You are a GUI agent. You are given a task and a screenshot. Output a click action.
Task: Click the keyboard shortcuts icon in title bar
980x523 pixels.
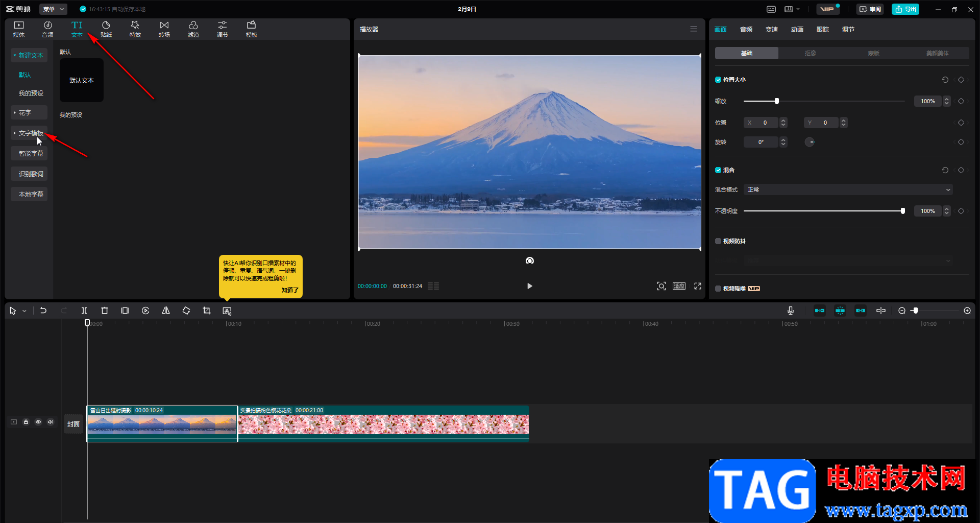(771, 9)
